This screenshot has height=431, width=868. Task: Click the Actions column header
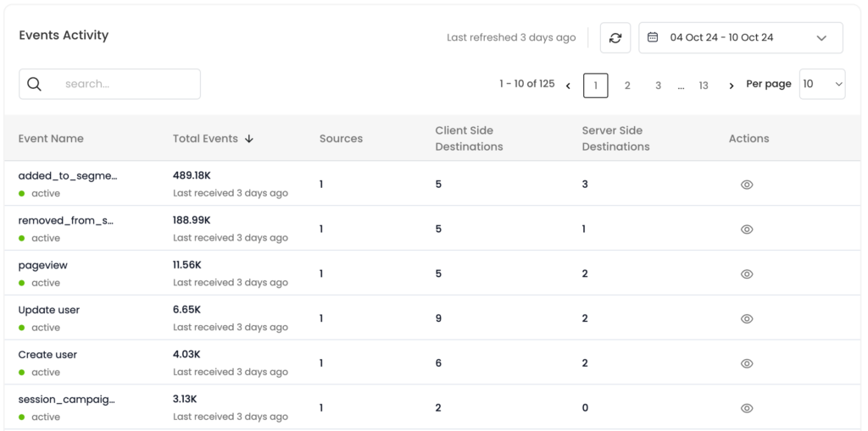click(749, 138)
